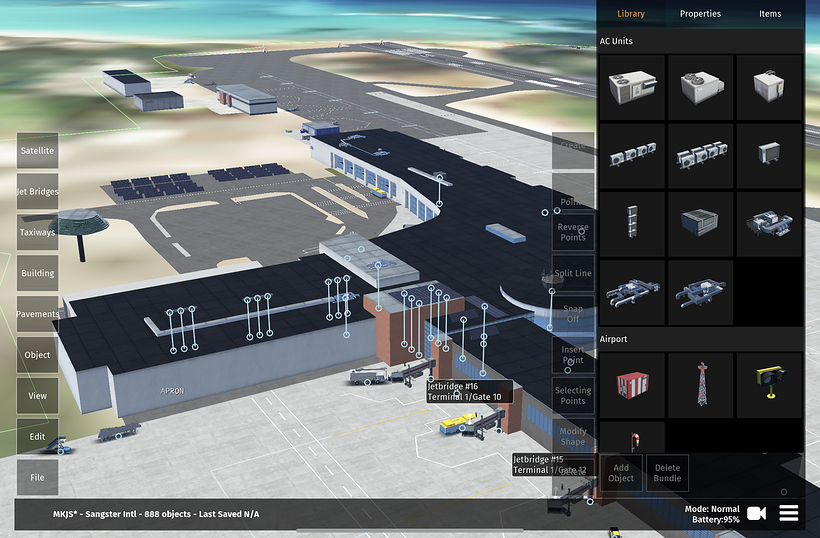
Task: Choose the row of four condenser units
Action: coord(632,156)
